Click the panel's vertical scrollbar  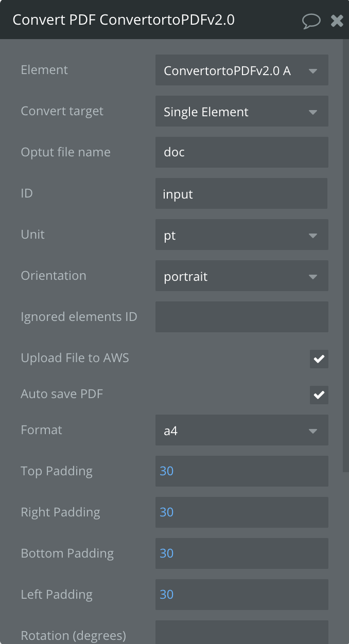[346, 257]
